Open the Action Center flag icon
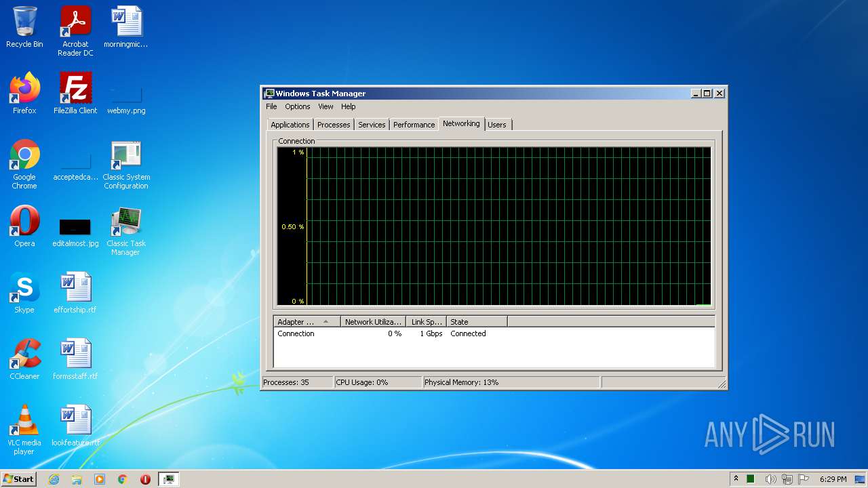The width and height of the screenshot is (868, 488). tap(804, 479)
